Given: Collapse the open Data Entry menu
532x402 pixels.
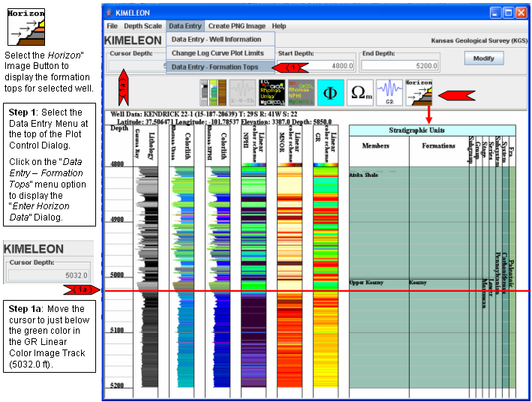Looking at the screenshot, I should click(185, 25).
